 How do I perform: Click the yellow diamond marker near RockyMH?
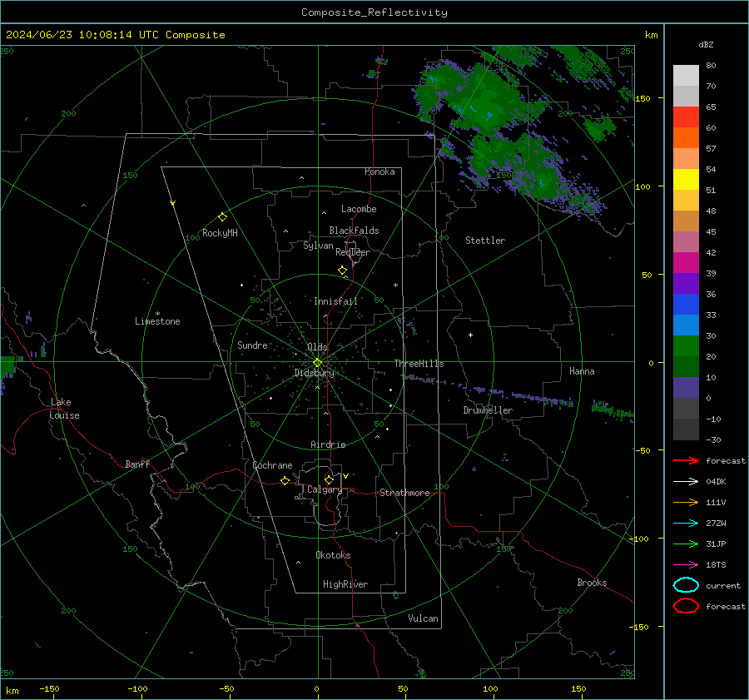(x=222, y=217)
